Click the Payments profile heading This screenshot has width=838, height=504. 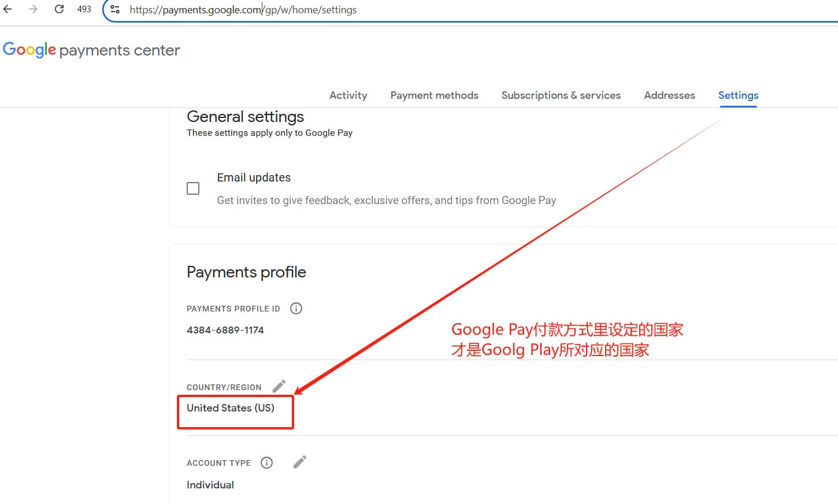click(246, 272)
